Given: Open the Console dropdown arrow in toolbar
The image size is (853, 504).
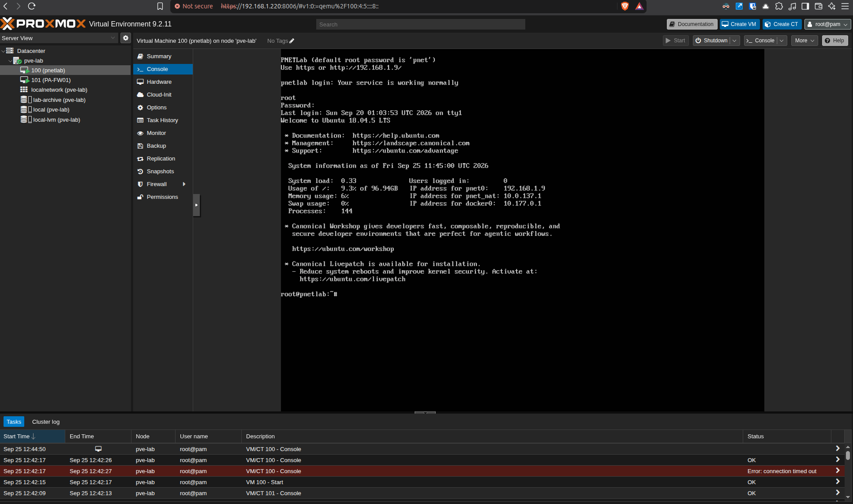Looking at the screenshot, I should click(782, 41).
